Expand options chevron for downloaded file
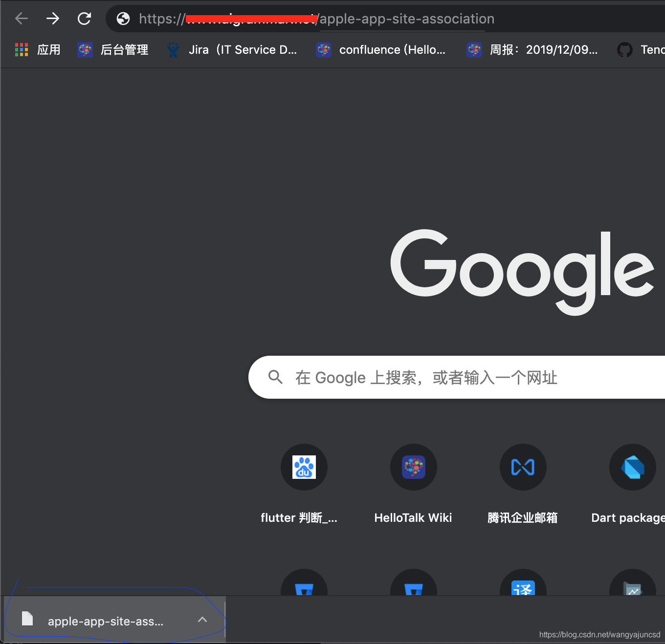665x644 pixels. (202, 620)
